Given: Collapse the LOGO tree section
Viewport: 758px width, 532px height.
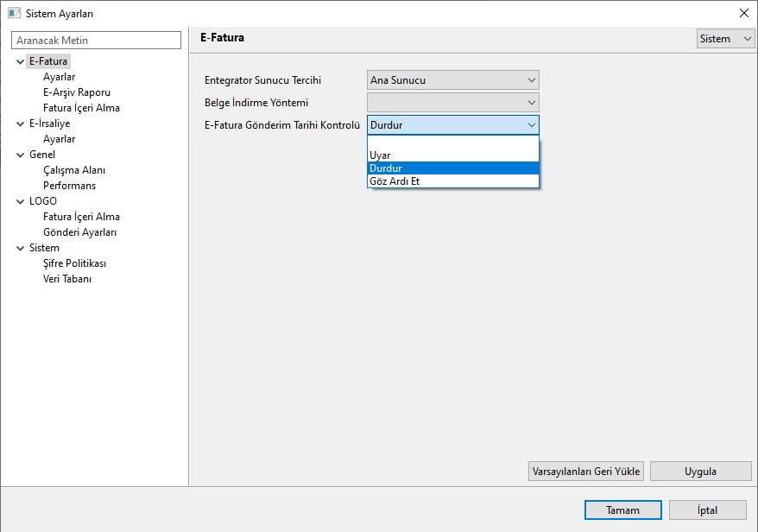Looking at the screenshot, I should [x=20, y=201].
